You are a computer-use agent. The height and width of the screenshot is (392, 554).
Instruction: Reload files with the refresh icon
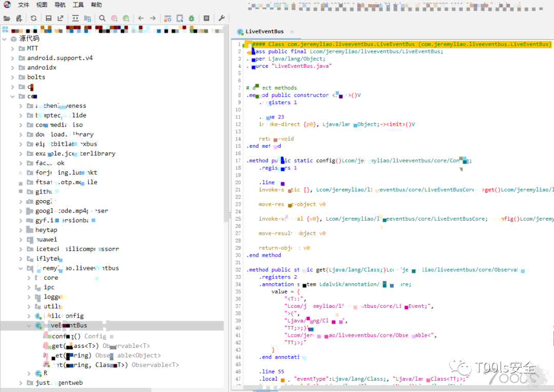tap(33, 18)
